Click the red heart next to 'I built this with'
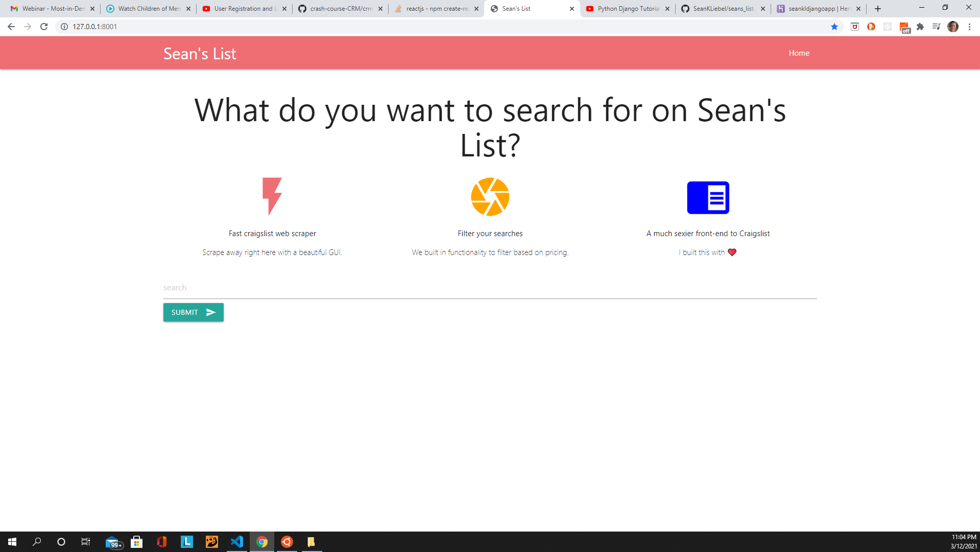The image size is (980, 552). [x=733, y=252]
